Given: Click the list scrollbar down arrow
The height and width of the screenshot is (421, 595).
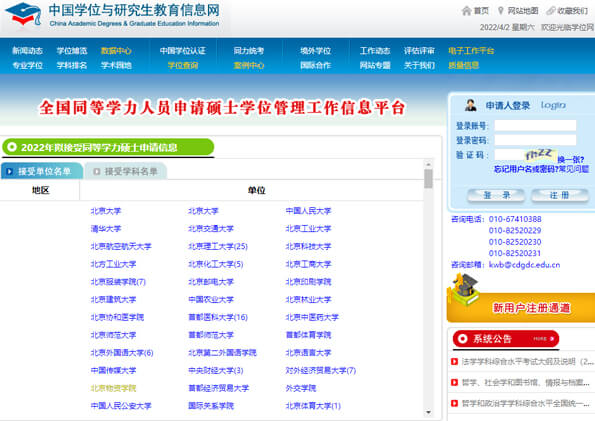Looking at the screenshot, I should click(428, 412).
